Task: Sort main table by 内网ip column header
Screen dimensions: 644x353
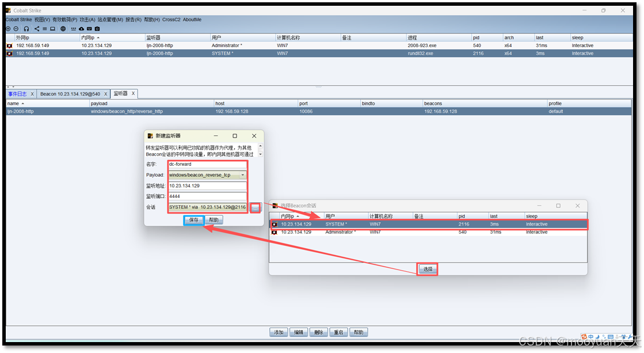Action: point(113,38)
